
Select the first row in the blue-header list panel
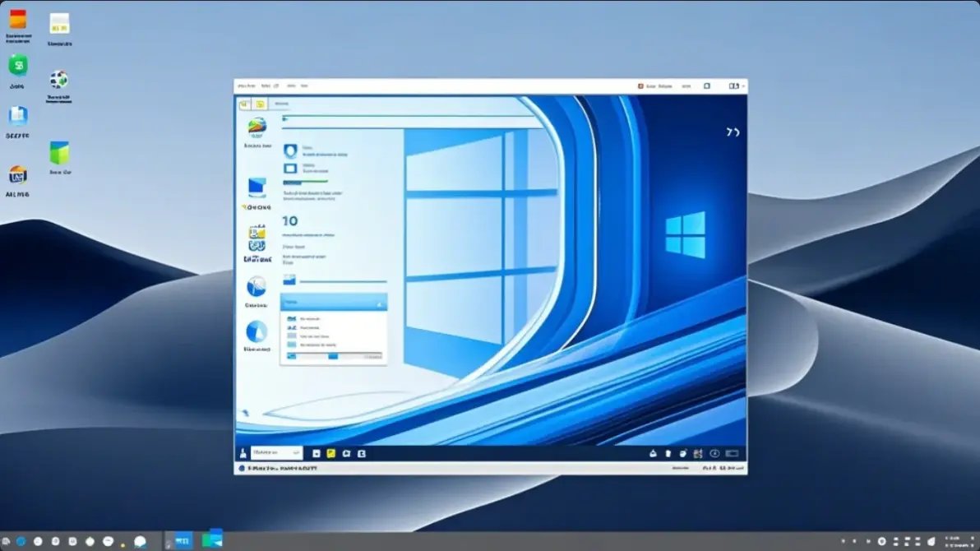tap(333, 319)
